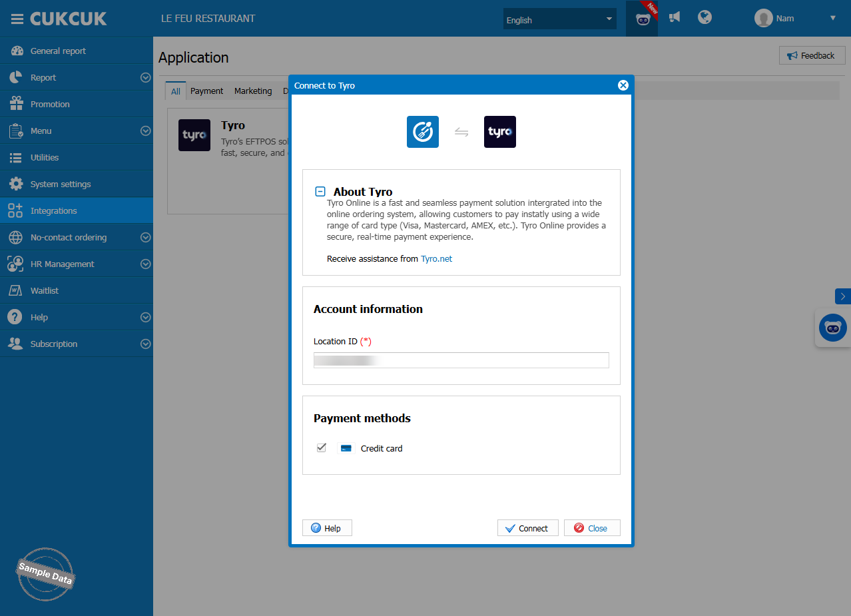Image resolution: width=851 pixels, height=616 pixels.
Task: Click the Close button in dialog footer
Action: coord(592,528)
